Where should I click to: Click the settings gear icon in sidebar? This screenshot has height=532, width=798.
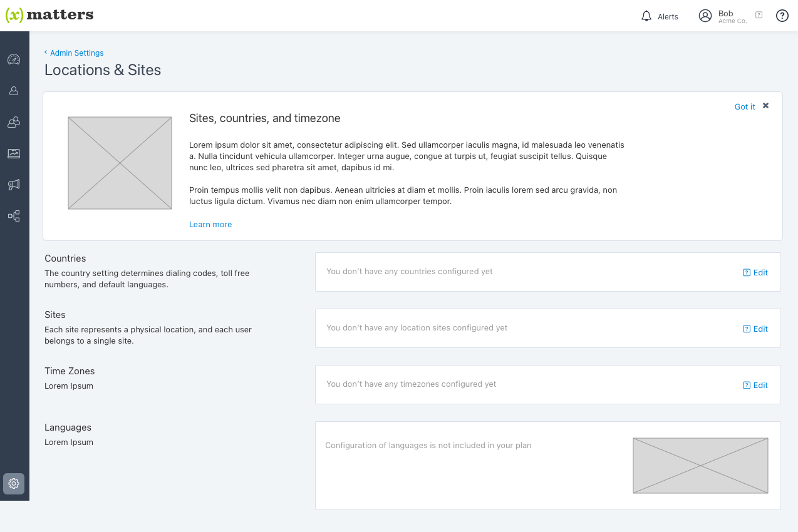coord(14,483)
